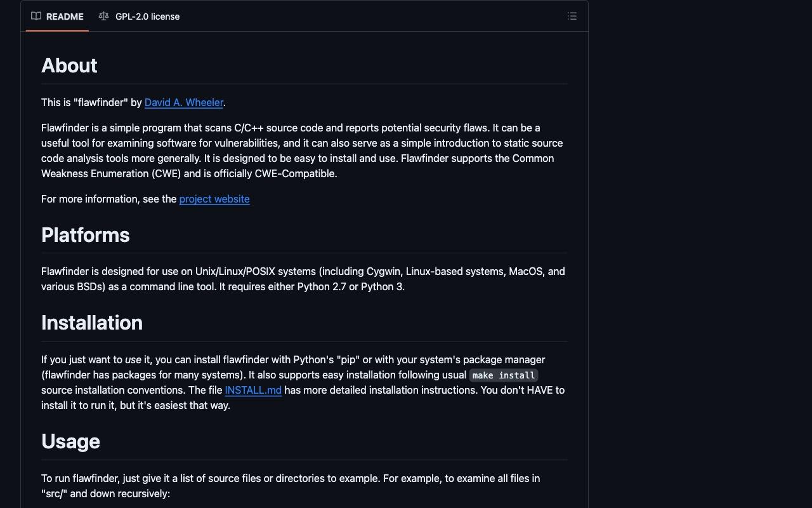
Task: Open David A. Wheeler link
Action: (x=184, y=102)
